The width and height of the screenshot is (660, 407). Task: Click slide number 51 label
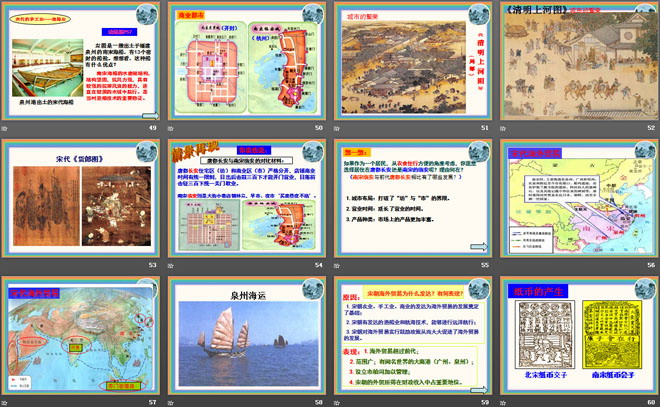click(x=485, y=128)
